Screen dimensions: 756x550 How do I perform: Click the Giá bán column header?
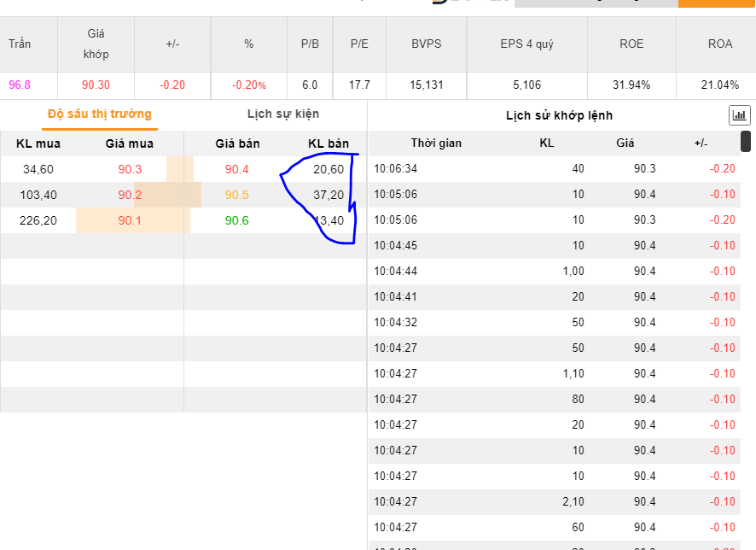[237, 143]
